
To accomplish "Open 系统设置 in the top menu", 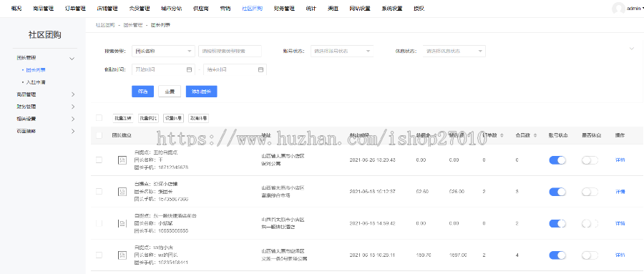I will click(392, 8).
